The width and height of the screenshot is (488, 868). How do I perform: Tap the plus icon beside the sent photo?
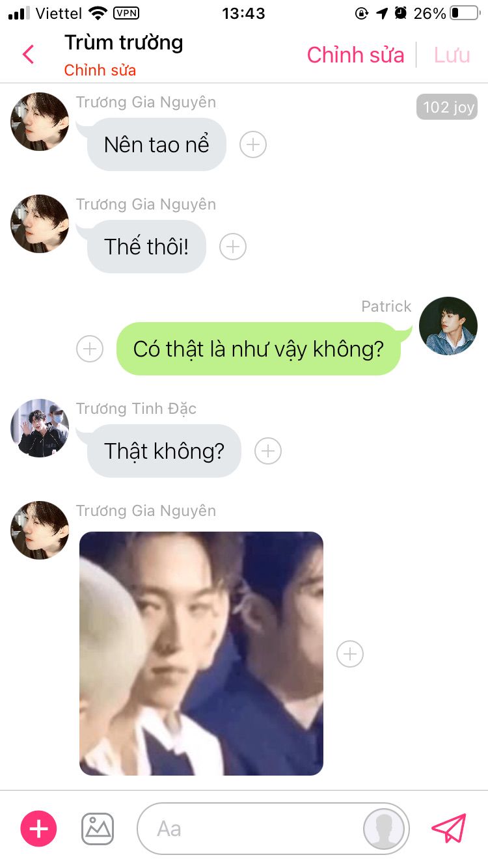(x=350, y=654)
